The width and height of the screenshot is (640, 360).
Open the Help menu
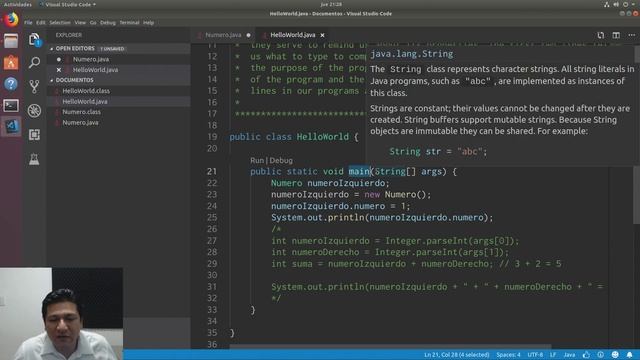149,23
